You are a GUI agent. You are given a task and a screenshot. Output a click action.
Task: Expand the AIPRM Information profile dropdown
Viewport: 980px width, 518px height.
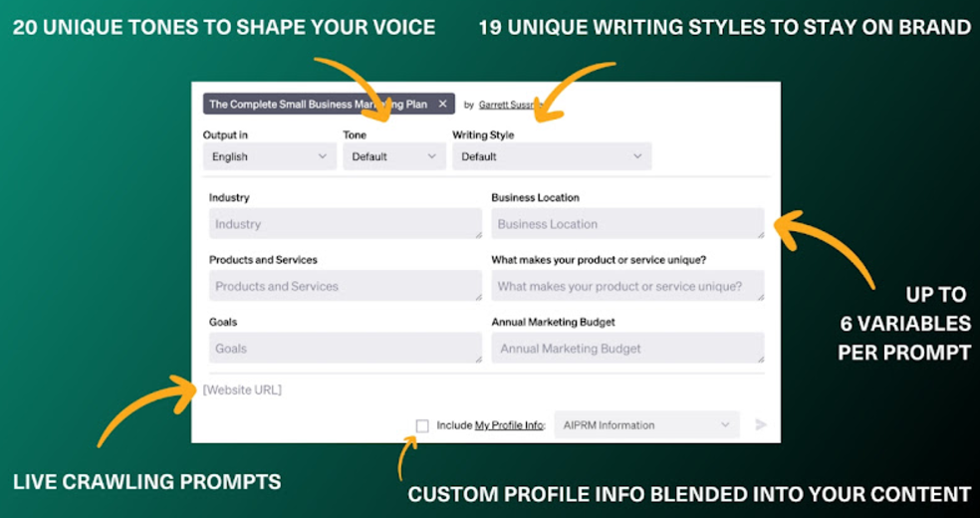click(647, 425)
